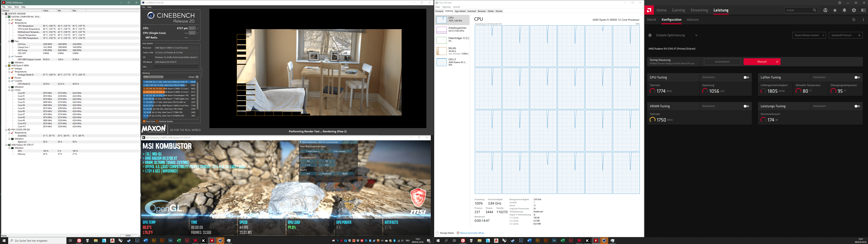Click the reset arrow icon in Radeon Konfiguration
This screenshot has height=244, width=868.
pyautogui.click(x=854, y=19)
